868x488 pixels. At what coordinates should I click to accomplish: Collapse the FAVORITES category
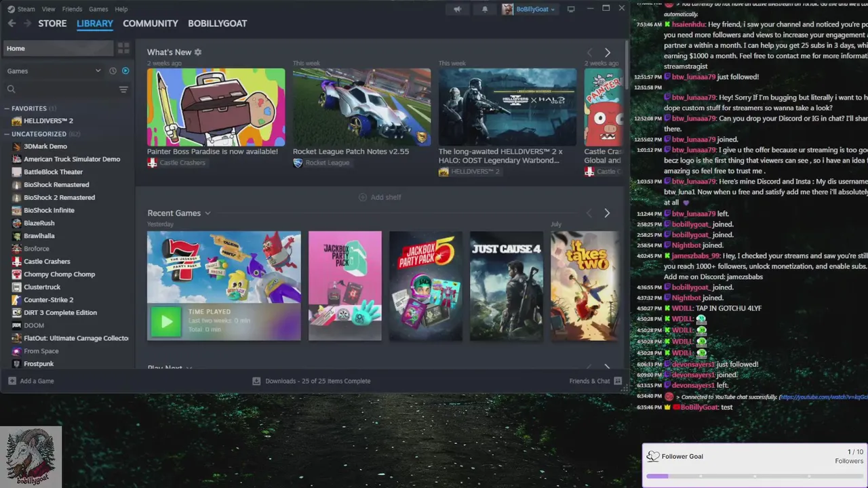tap(7, 108)
